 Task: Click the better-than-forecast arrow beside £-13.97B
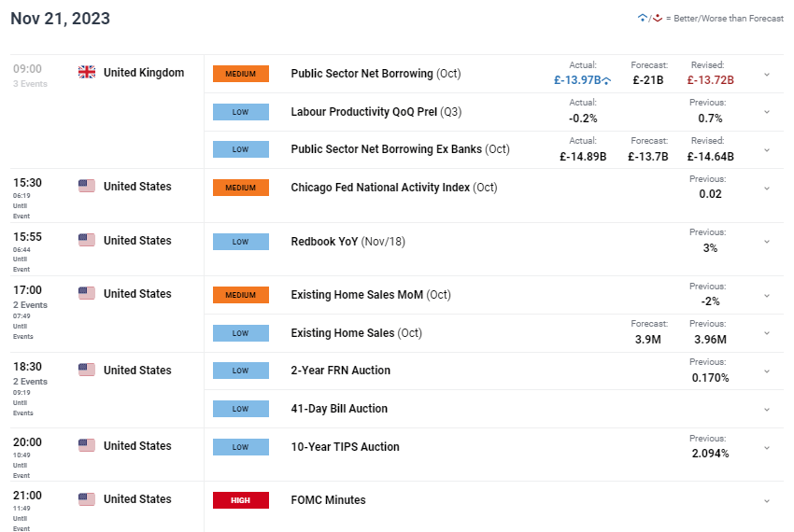(607, 80)
